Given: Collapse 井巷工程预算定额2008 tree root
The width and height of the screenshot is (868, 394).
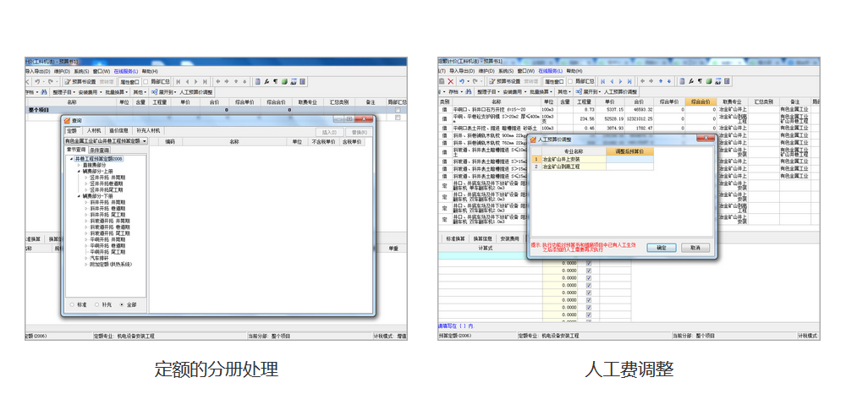Looking at the screenshot, I should pos(71,159).
